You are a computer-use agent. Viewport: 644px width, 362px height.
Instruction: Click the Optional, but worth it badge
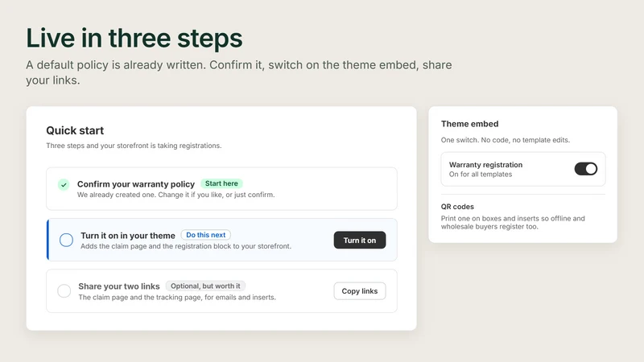(x=205, y=286)
